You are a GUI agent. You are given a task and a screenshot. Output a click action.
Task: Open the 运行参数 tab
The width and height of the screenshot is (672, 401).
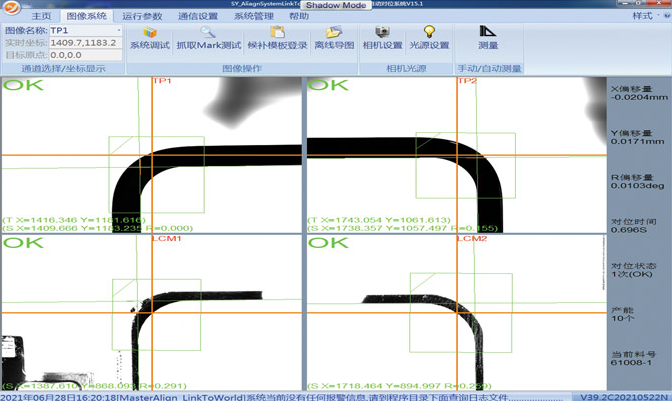(x=142, y=17)
